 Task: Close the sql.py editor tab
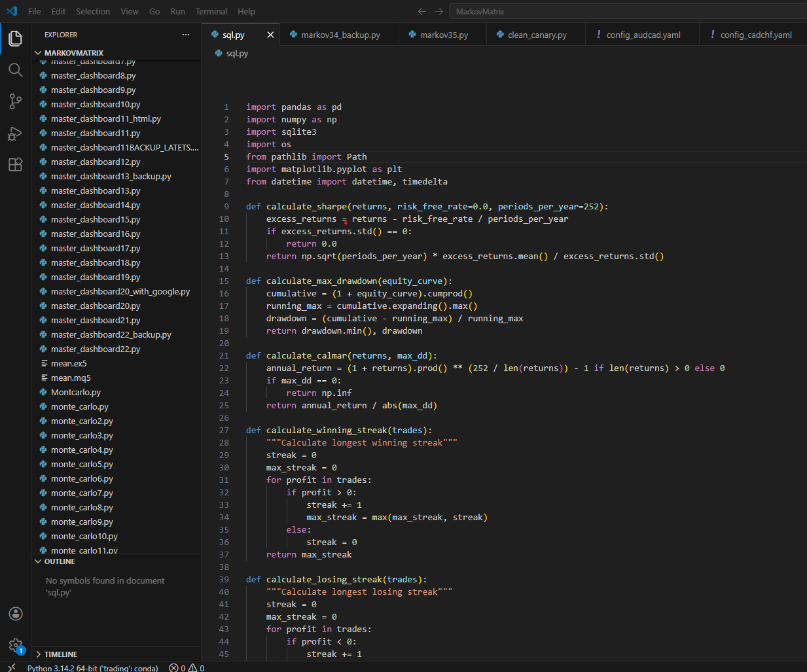[270, 35]
